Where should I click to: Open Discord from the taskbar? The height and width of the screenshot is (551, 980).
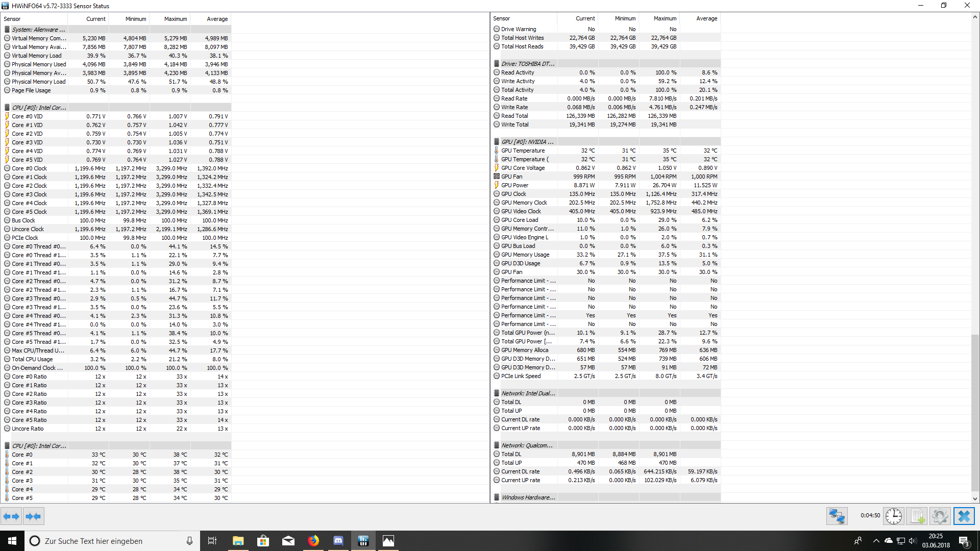pos(338,541)
